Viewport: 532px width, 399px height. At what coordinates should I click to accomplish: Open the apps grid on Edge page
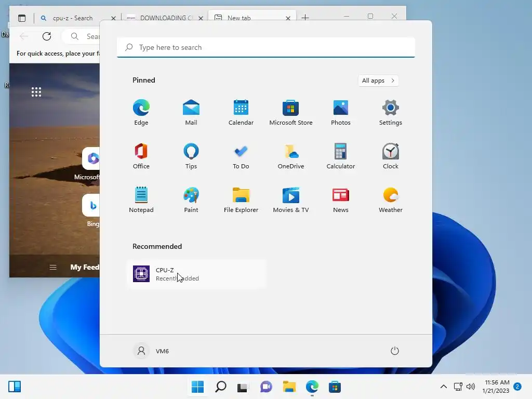tap(36, 92)
